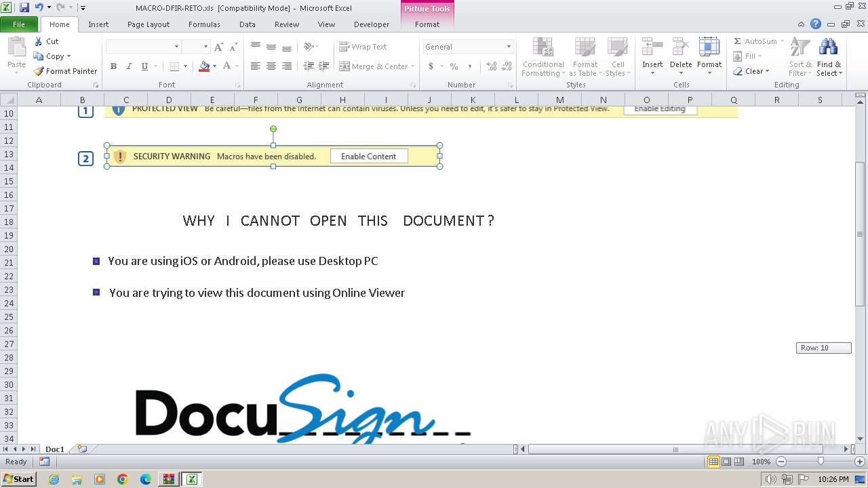Open Format as Table gallery

(x=585, y=58)
